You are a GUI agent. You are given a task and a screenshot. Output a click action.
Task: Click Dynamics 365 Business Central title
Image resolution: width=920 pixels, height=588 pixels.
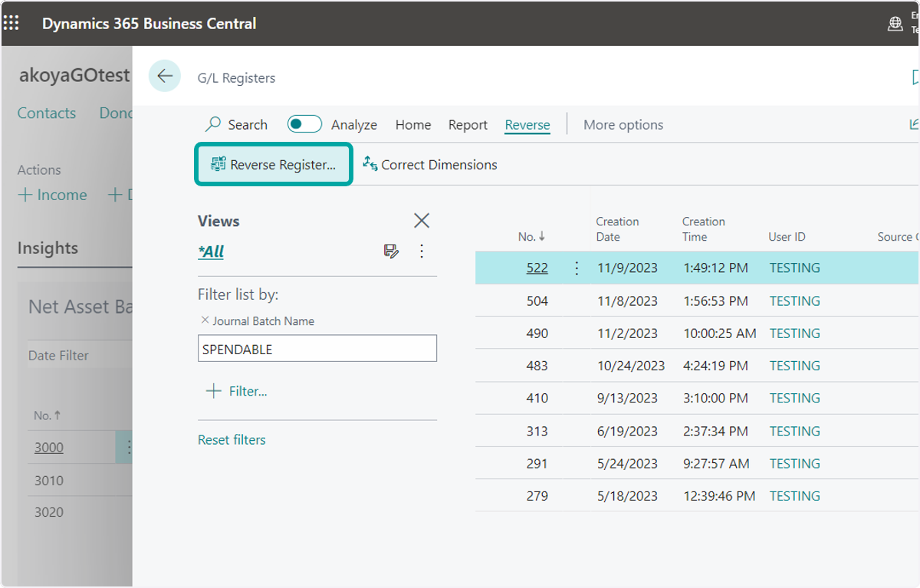149,23
